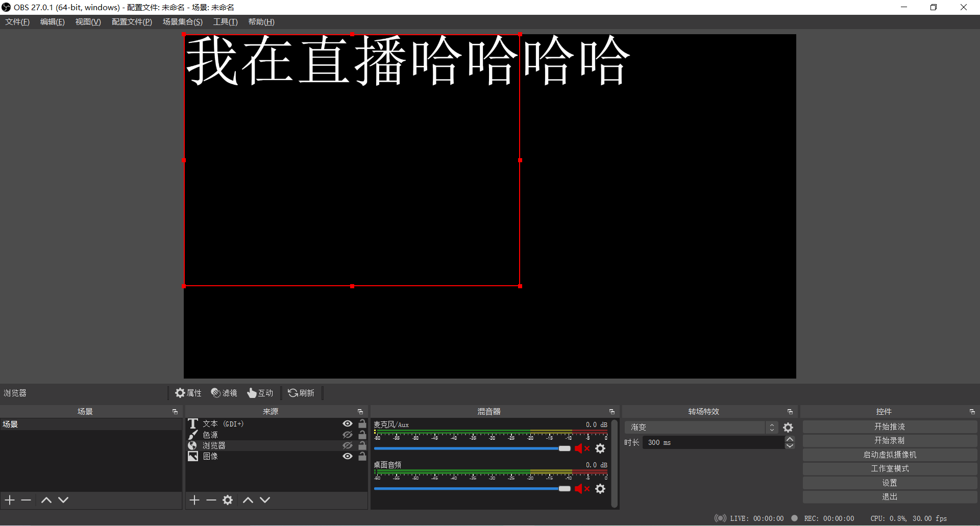The height and width of the screenshot is (526, 980).
Task: Adjust the 桌面音频 volume slider
Action: (565, 488)
